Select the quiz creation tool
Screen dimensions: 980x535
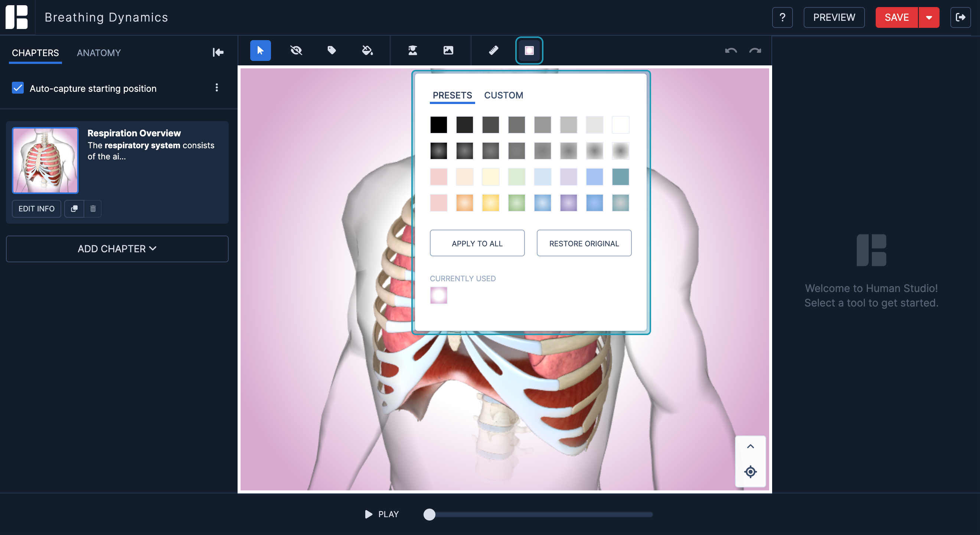pyautogui.click(x=413, y=50)
